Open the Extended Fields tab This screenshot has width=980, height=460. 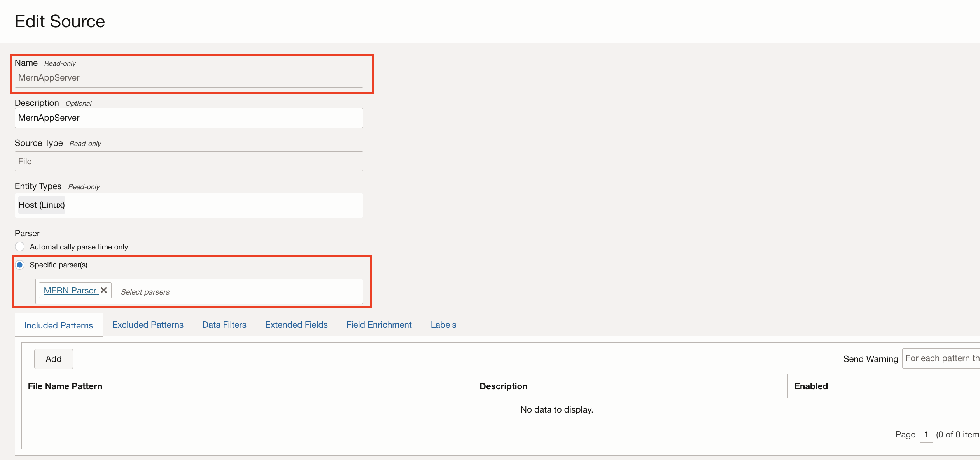click(x=296, y=325)
